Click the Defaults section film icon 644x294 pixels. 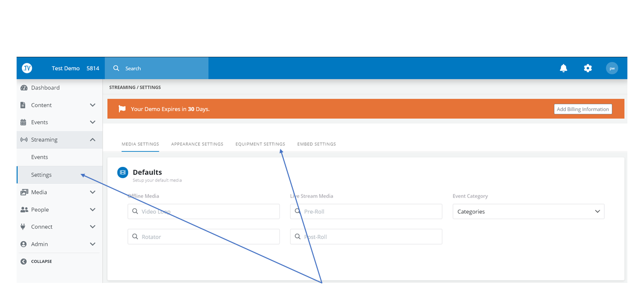123,172
